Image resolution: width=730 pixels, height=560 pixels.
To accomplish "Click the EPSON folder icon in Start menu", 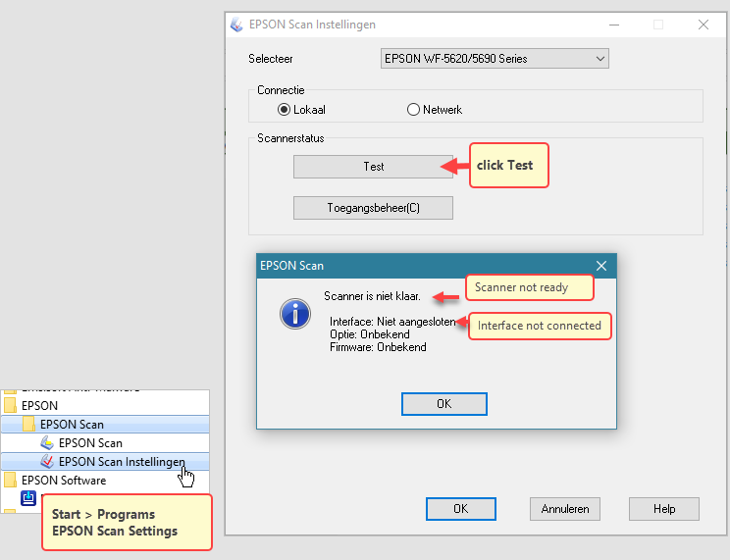I will coord(10,405).
